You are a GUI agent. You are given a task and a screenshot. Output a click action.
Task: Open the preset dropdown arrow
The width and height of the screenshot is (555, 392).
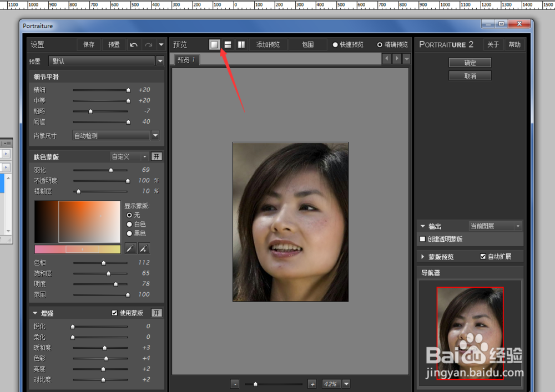(160, 61)
